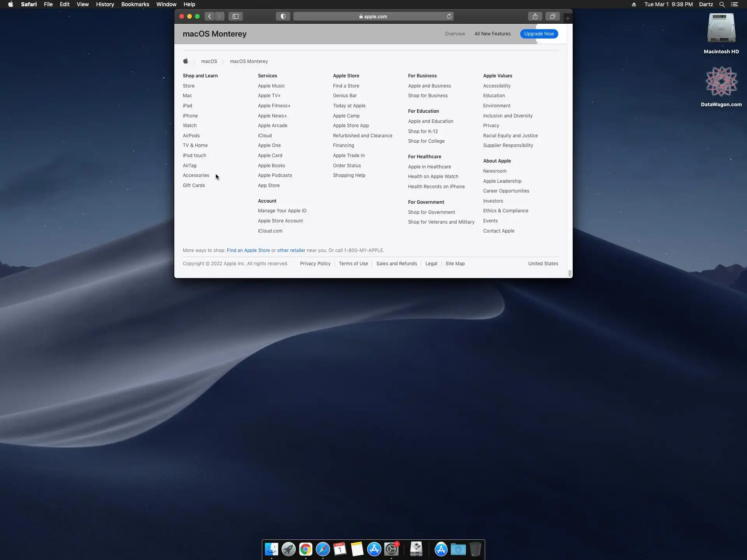The width and height of the screenshot is (747, 560).
Task: Open the All New Features tab
Action: pyautogui.click(x=492, y=34)
